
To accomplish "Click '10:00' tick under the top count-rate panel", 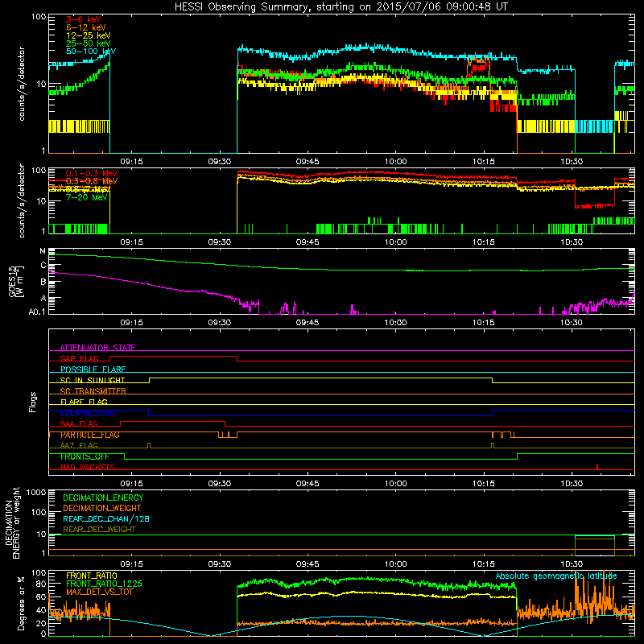I will (395, 162).
